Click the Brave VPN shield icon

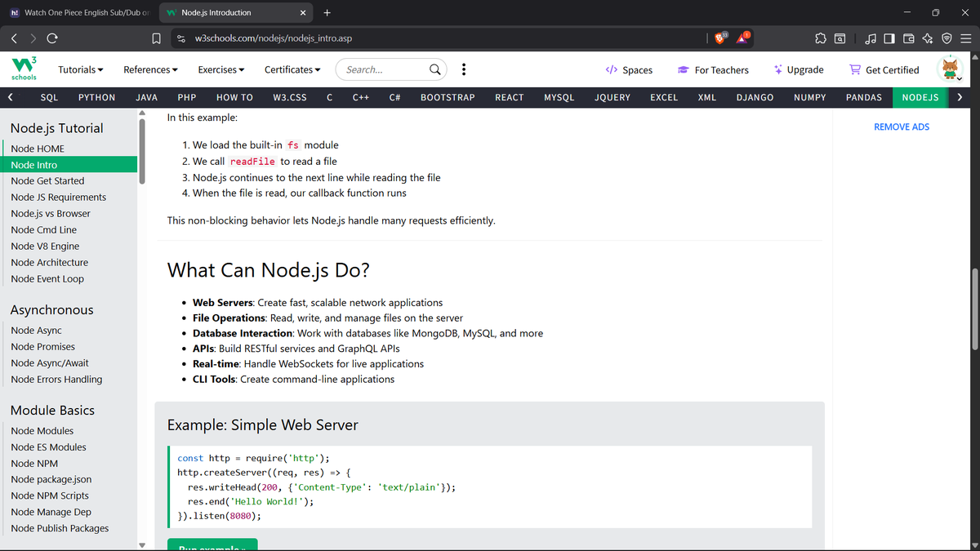point(946,38)
